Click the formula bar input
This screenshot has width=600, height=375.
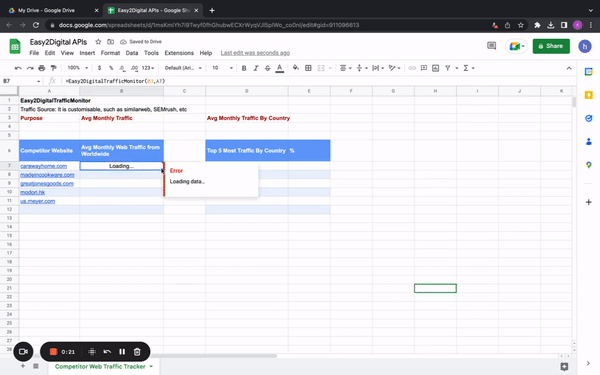(318, 81)
